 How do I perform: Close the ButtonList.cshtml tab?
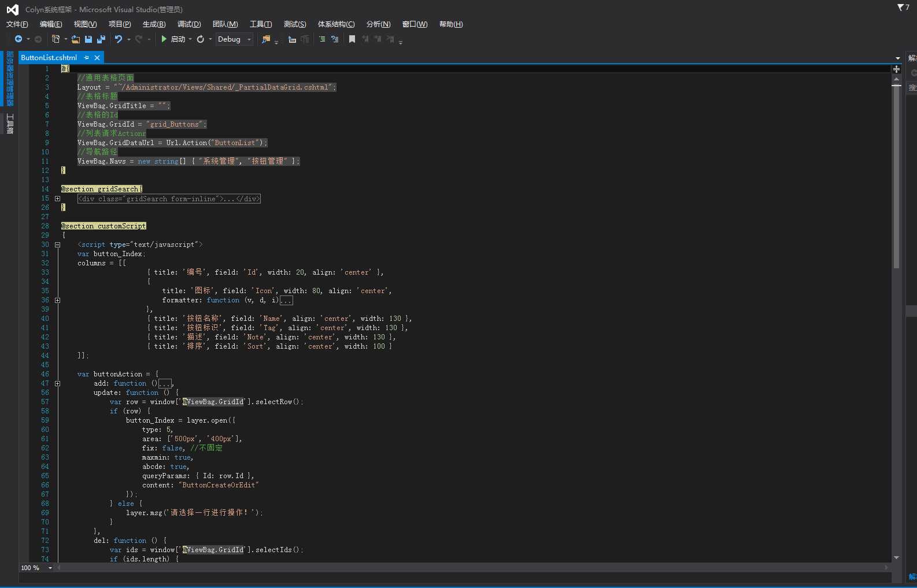[x=97, y=58]
